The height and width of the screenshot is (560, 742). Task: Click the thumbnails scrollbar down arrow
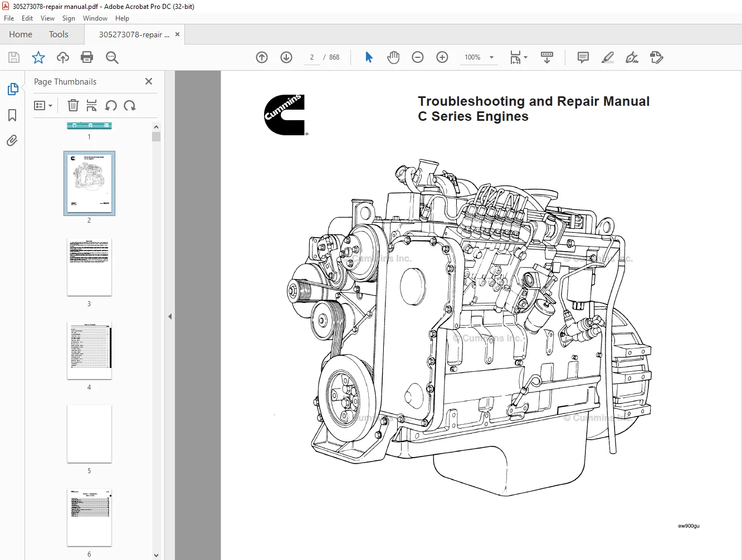156,555
